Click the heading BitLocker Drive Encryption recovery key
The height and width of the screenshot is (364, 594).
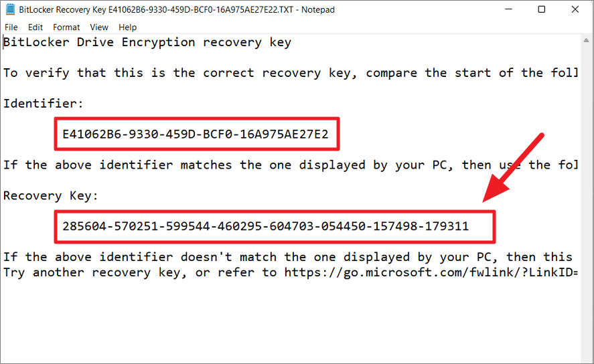[147, 42]
